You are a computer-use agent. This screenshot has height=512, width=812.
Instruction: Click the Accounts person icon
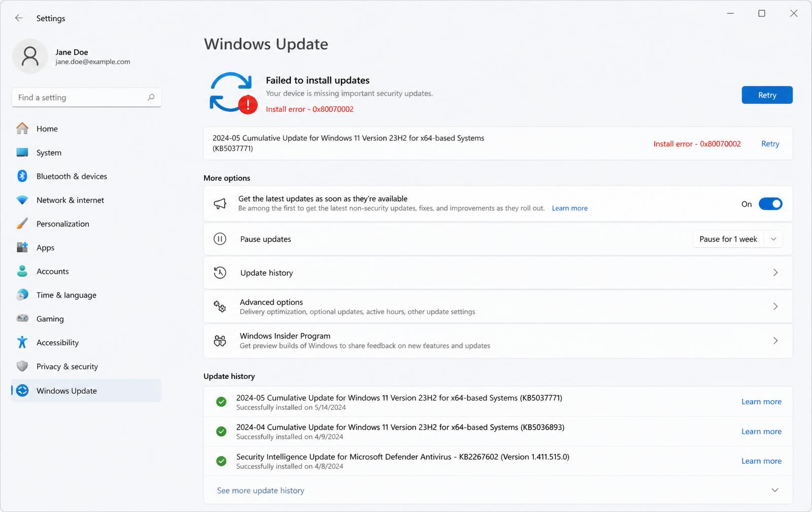click(22, 271)
